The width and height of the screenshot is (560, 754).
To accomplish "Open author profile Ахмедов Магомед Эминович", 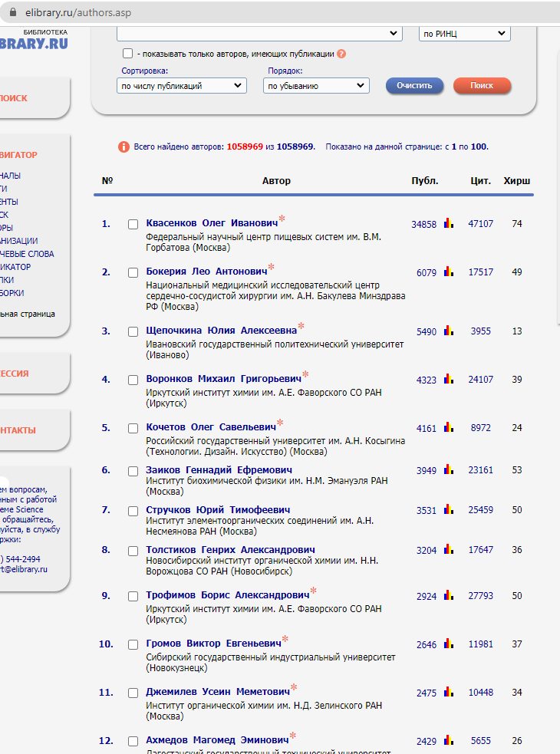I will point(217,740).
